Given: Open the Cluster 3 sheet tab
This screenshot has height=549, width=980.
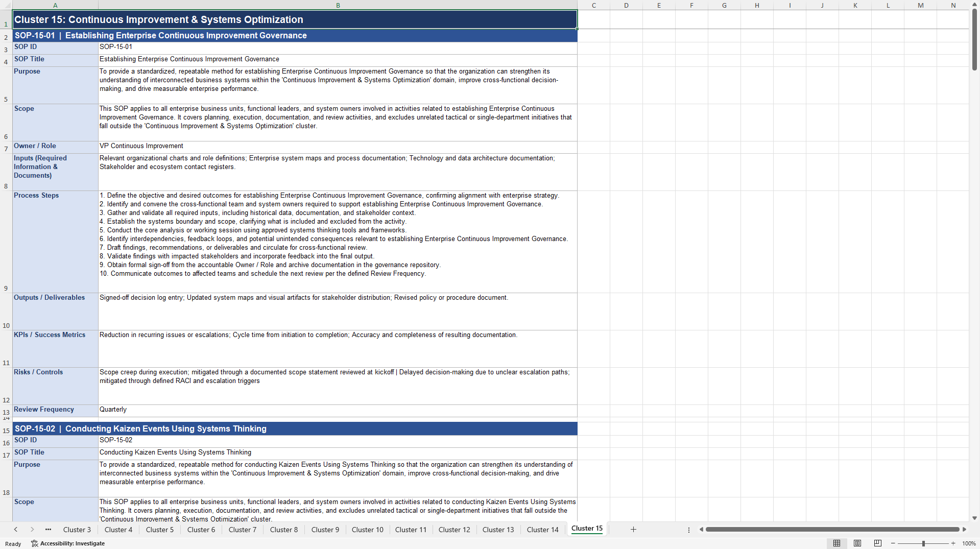Looking at the screenshot, I should (77, 530).
